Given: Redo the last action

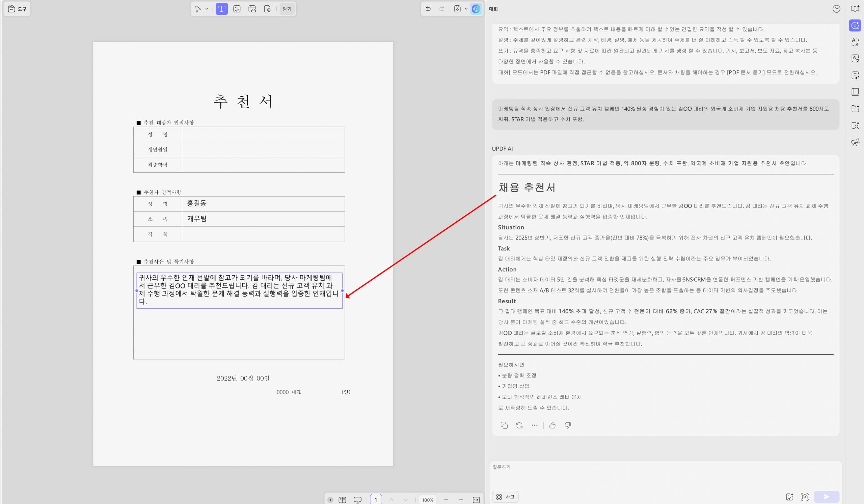Looking at the screenshot, I should point(442,9).
